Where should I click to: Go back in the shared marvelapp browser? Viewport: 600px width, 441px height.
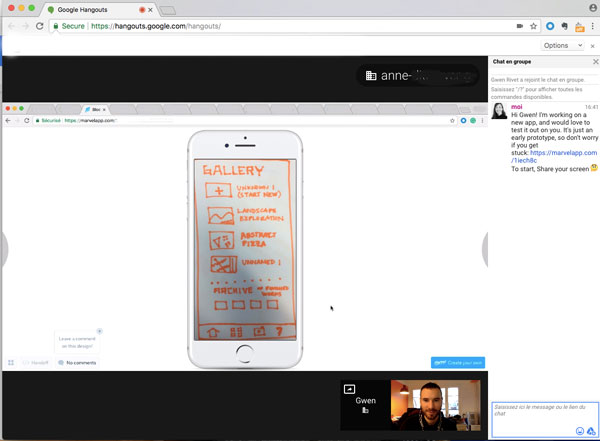pyautogui.click(x=8, y=121)
